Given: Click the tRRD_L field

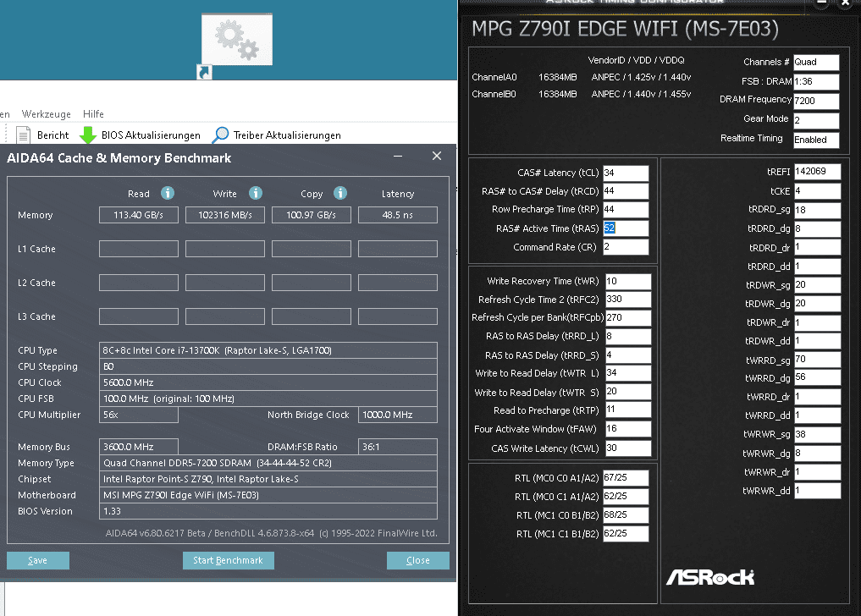Looking at the screenshot, I should coord(628,336).
